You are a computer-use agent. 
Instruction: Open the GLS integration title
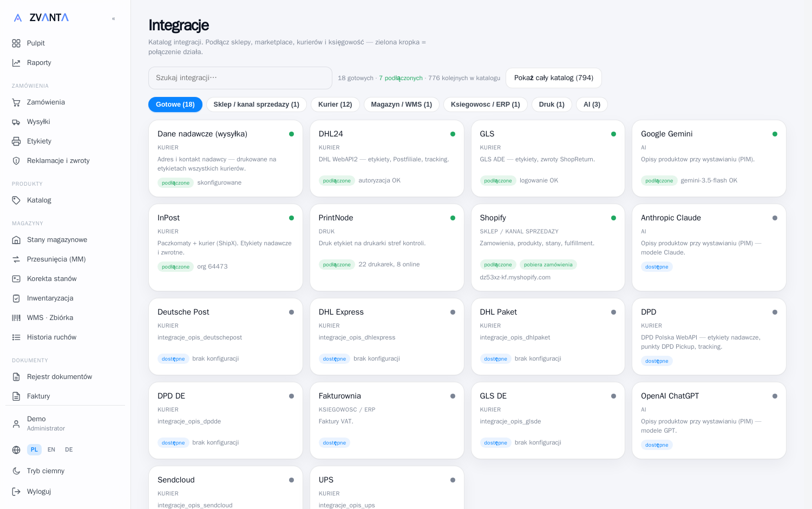click(487, 134)
